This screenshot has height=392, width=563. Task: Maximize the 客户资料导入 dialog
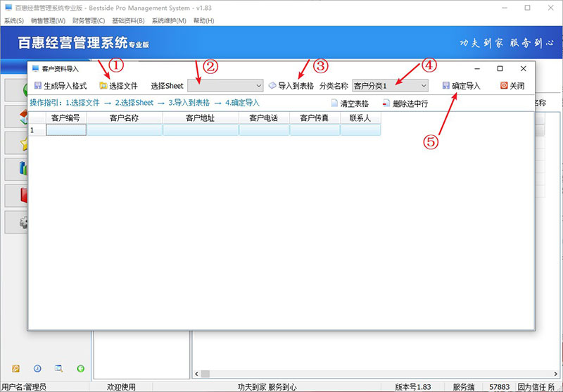click(500, 68)
